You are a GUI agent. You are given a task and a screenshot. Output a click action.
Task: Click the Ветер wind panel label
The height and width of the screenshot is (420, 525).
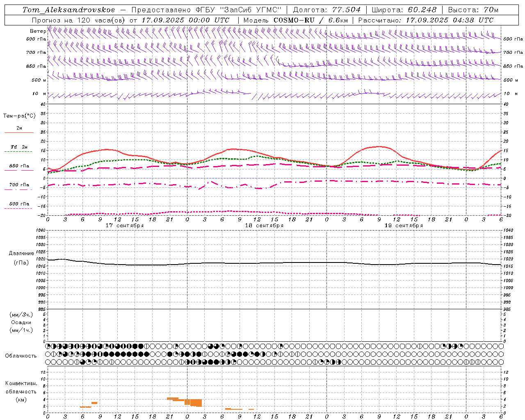coord(38,31)
